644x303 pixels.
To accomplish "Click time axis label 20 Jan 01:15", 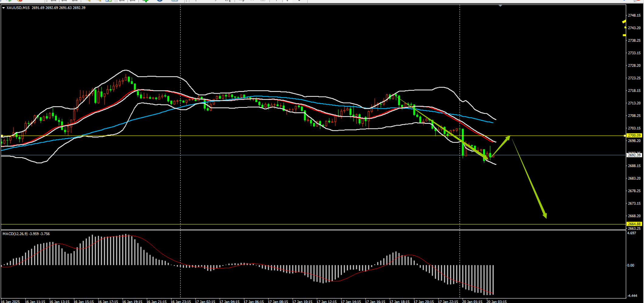I will [x=472, y=301].
